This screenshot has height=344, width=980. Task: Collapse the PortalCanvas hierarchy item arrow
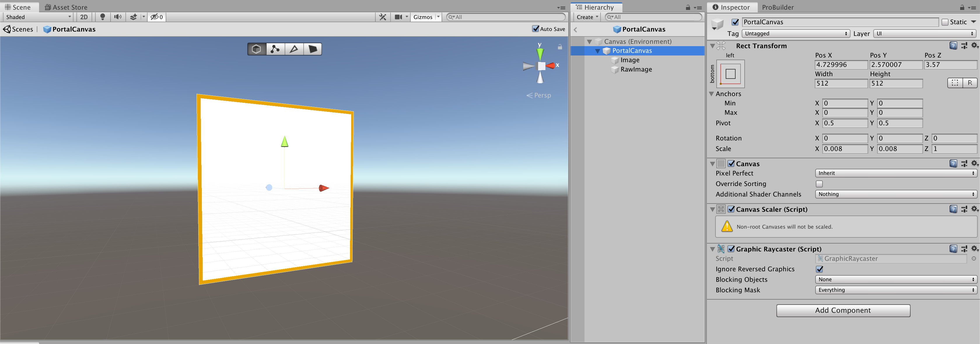click(597, 51)
